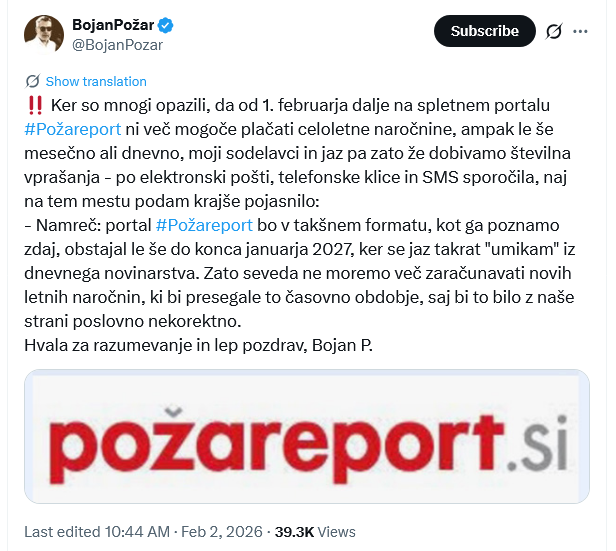The height and width of the screenshot is (551, 616).
Task: Show translation of the post
Action: (96, 81)
